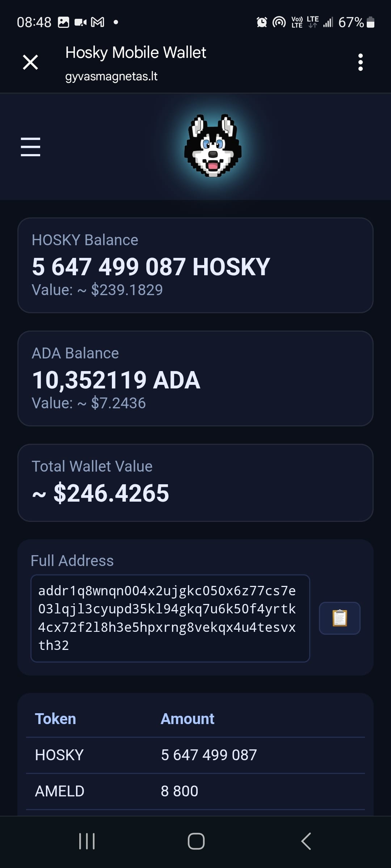Open the recent apps switcher
The image size is (391, 868).
click(87, 841)
